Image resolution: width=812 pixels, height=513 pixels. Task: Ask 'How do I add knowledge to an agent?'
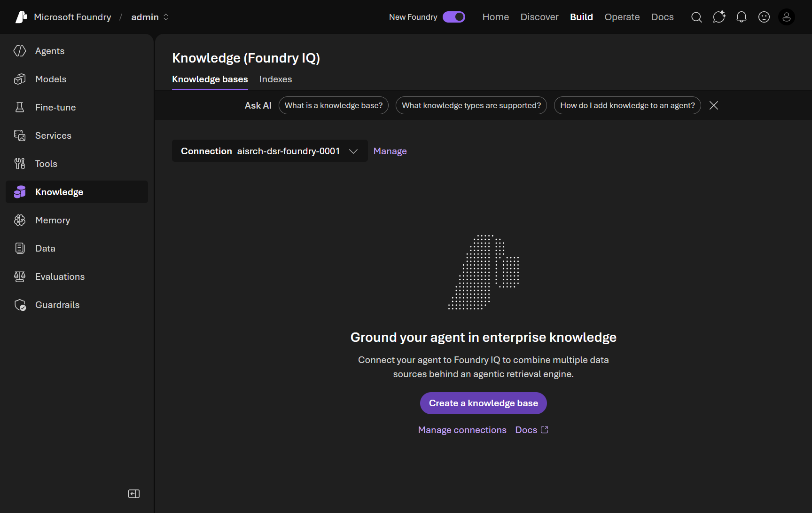click(x=627, y=105)
